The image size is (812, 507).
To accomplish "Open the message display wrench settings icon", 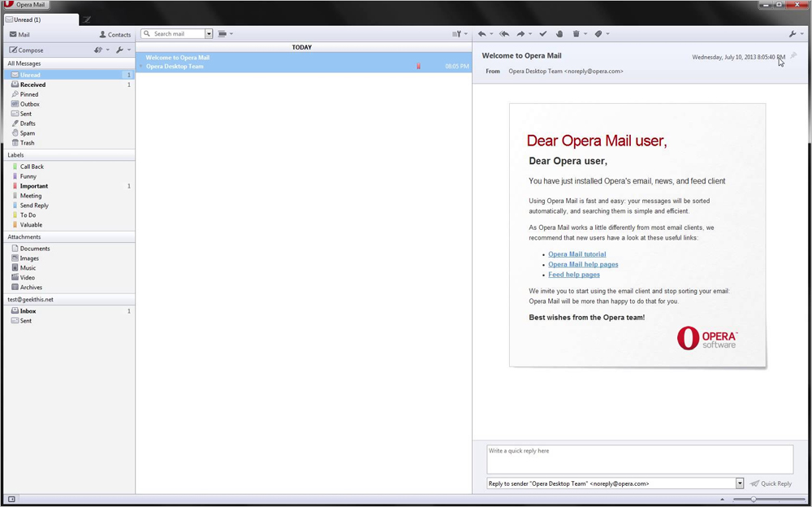I will click(793, 33).
